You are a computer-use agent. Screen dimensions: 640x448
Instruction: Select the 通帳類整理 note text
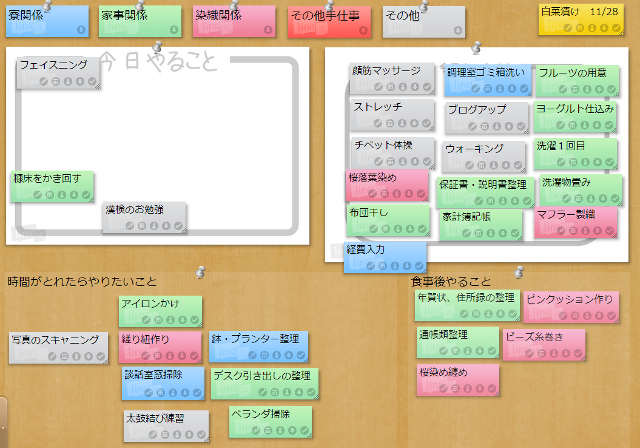443,335
